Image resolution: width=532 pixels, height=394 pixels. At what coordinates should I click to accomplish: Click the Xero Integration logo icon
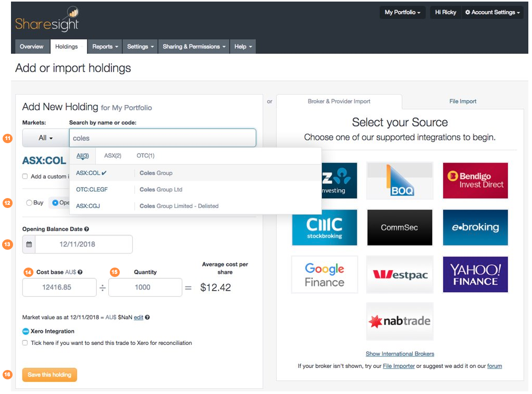point(26,331)
